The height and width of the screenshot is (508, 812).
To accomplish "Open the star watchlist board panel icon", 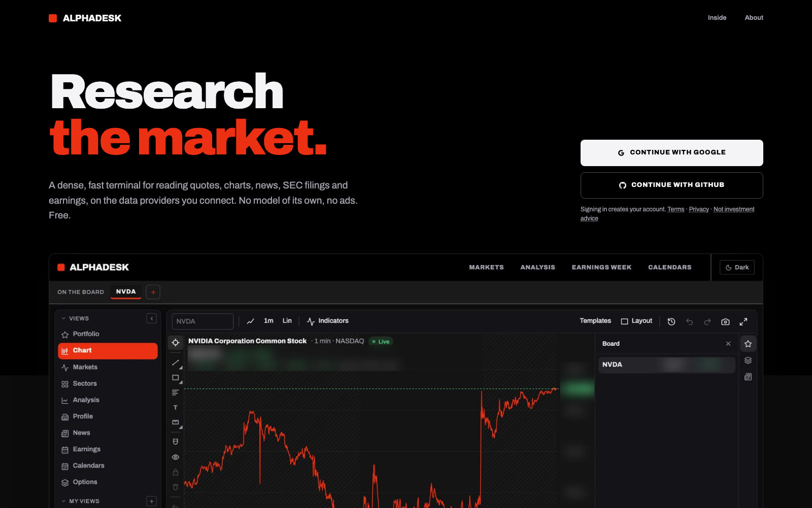I will [x=748, y=344].
